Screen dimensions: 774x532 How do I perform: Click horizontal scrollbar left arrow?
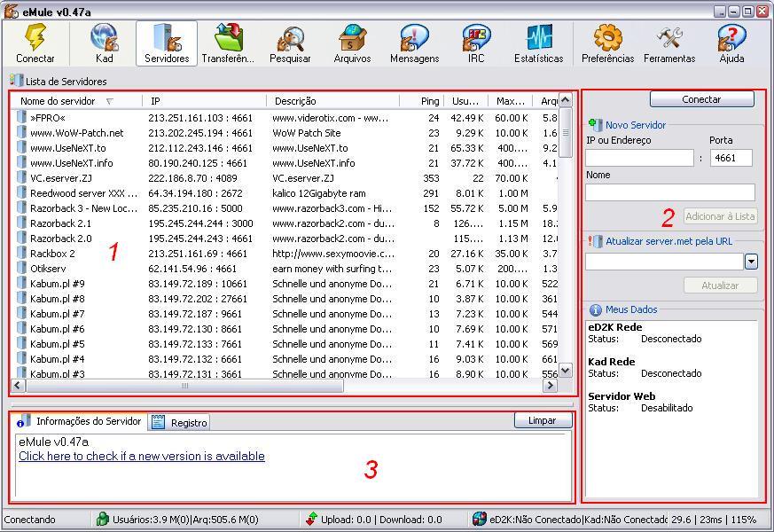point(18,386)
